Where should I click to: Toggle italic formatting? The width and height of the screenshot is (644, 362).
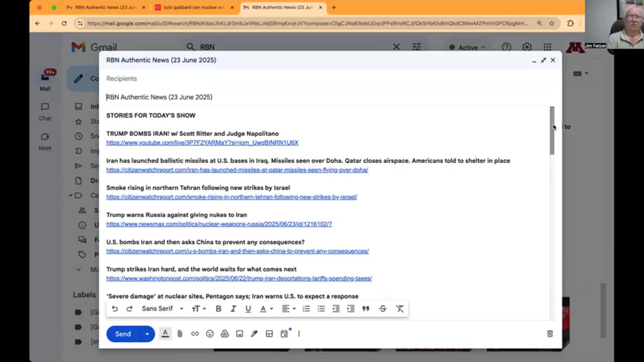tap(233, 309)
